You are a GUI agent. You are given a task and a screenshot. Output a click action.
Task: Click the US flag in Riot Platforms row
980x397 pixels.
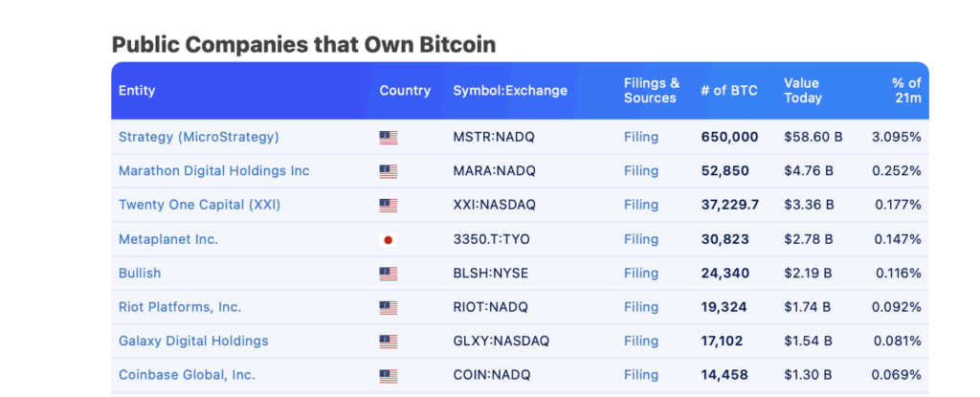pos(389,308)
